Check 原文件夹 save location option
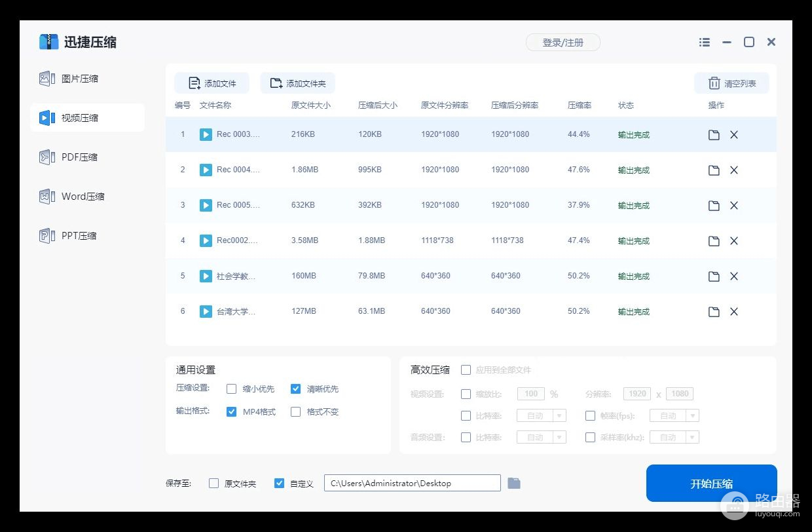 (213, 484)
